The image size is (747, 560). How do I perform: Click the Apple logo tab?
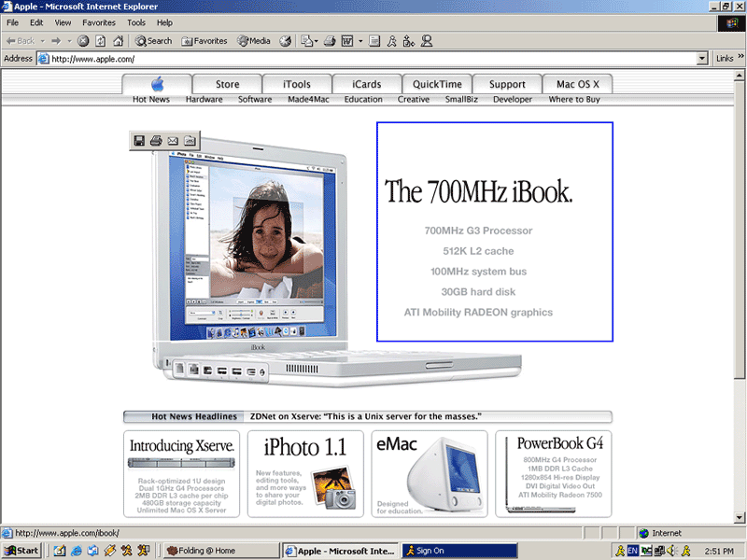point(157,84)
